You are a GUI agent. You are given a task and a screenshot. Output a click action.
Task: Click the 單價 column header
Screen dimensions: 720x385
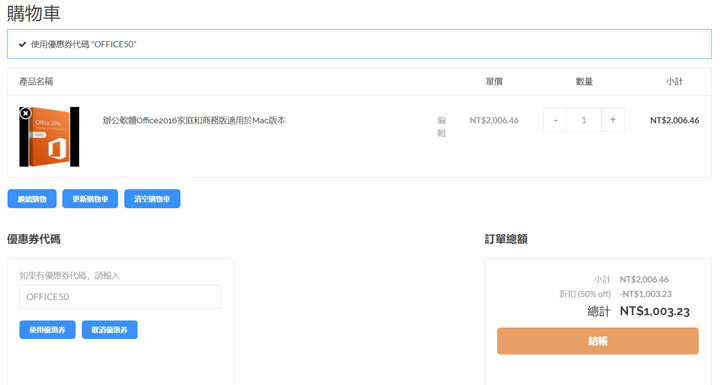click(x=494, y=81)
